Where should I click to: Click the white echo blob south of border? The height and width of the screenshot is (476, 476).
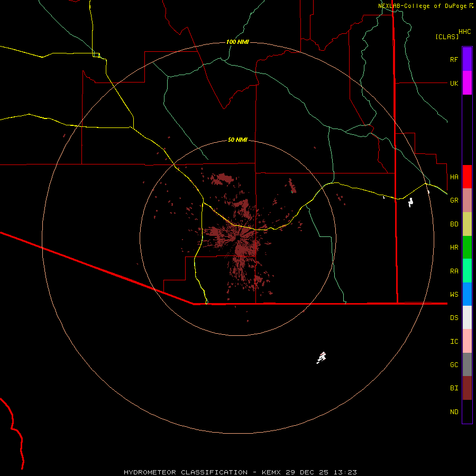pyautogui.click(x=321, y=358)
